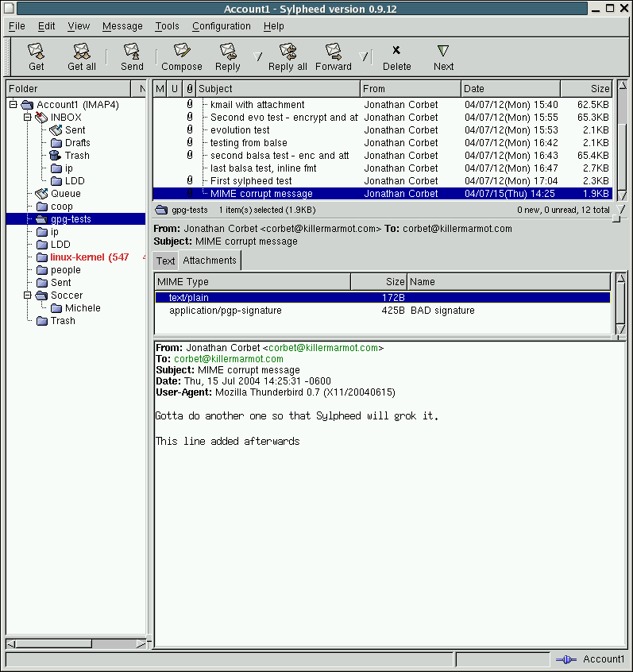Click the Next unread arrow icon
Screen dimensions: 633x672
click(x=443, y=51)
